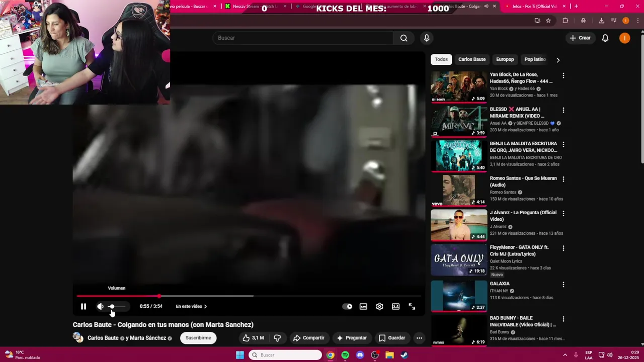Show more filter chips with arrow
This screenshot has width=644, height=362.
click(557, 60)
